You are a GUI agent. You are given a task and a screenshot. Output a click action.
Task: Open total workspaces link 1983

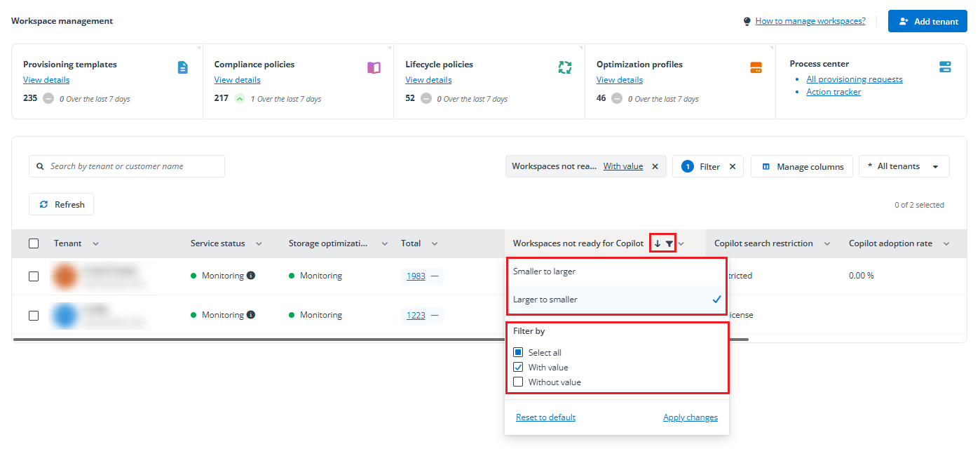[416, 276]
